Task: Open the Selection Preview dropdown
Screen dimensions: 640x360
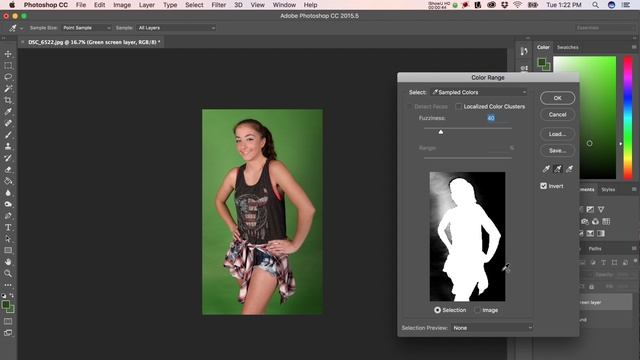Action: click(492, 328)
